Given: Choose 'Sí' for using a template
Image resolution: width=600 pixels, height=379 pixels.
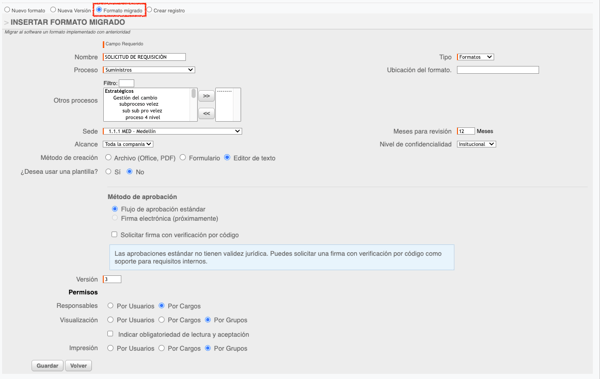Looking at the screenshot, I should click(x=108, y=172).
